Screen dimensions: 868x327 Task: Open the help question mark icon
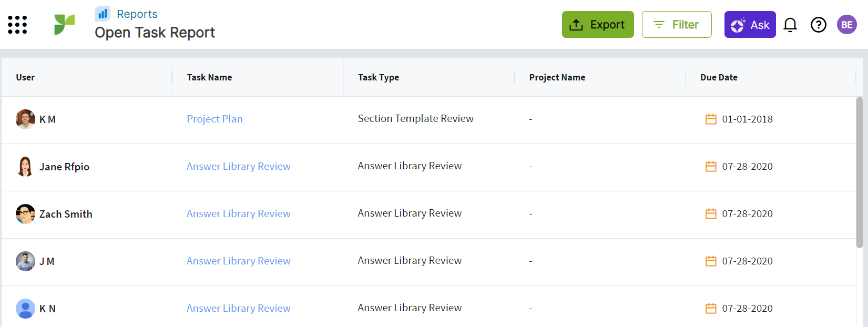click(819, 25)
